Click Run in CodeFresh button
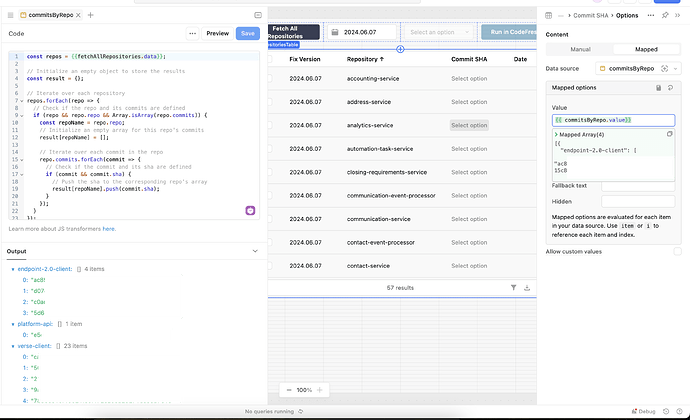The width and height of the screenshot is (690, 420). click(509, 32)
